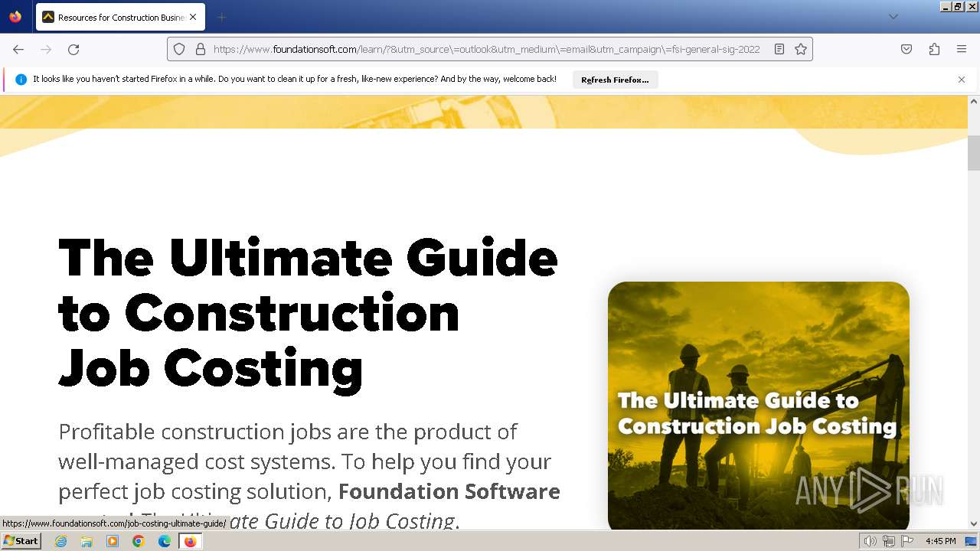980x551 pixels.
Task: Click the Firefox logo icon in title bar
Action: pos(15,17)
